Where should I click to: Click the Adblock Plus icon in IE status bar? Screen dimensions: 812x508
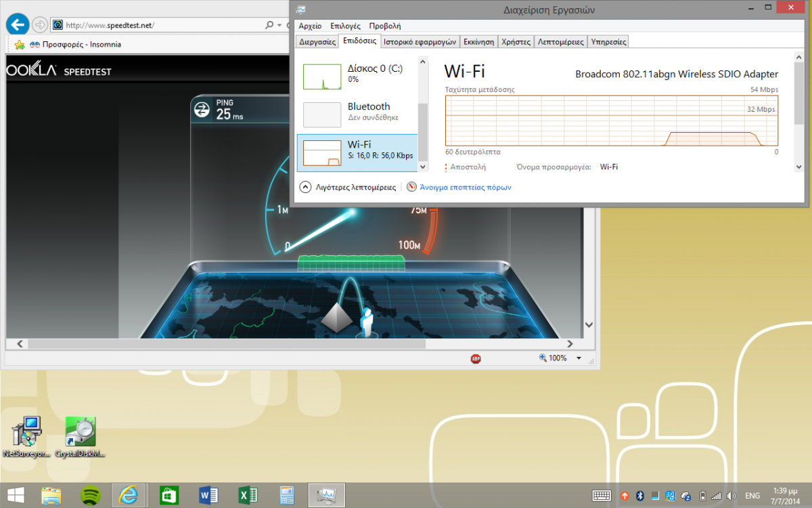coord(476,358)
